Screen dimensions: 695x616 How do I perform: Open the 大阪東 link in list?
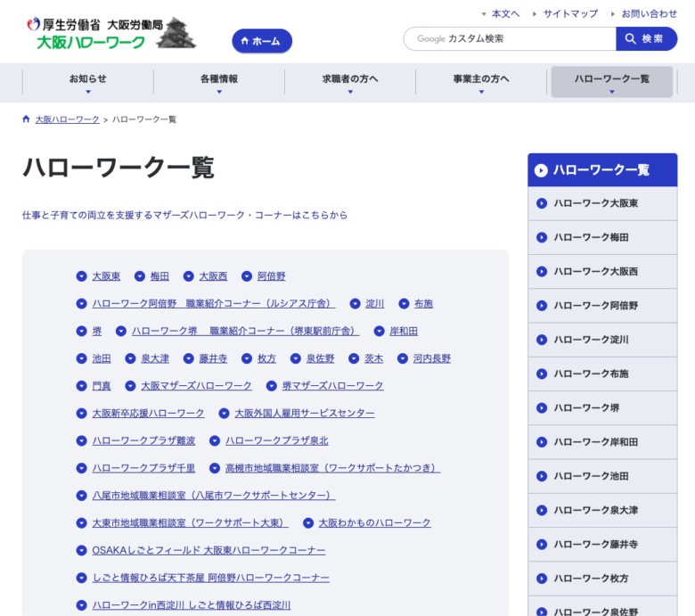coord(106,276)
